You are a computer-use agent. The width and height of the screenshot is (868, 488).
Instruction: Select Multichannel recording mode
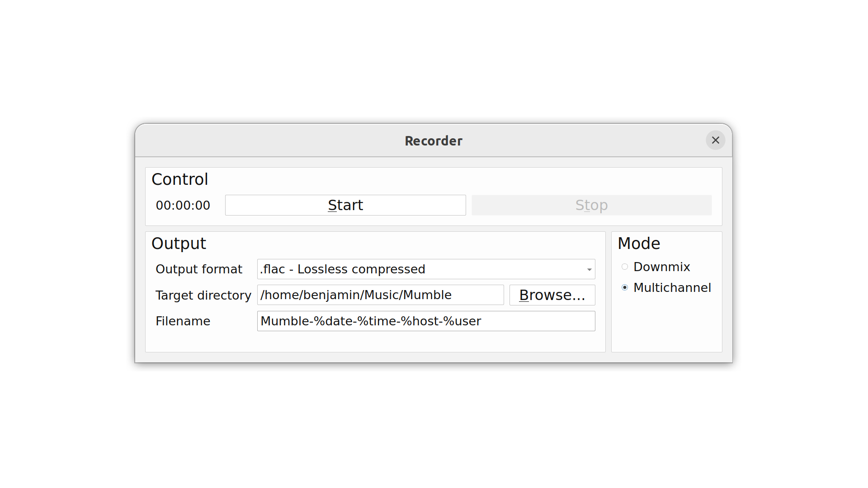[x=623, y=287]
